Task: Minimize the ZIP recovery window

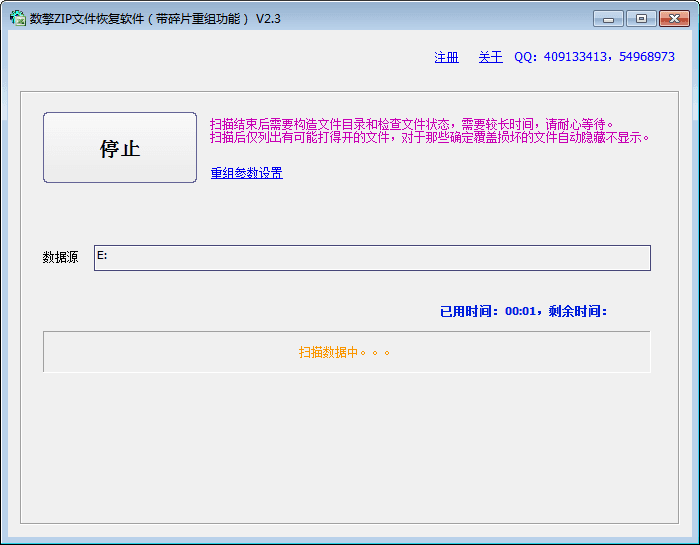Action: pos(607,18)
